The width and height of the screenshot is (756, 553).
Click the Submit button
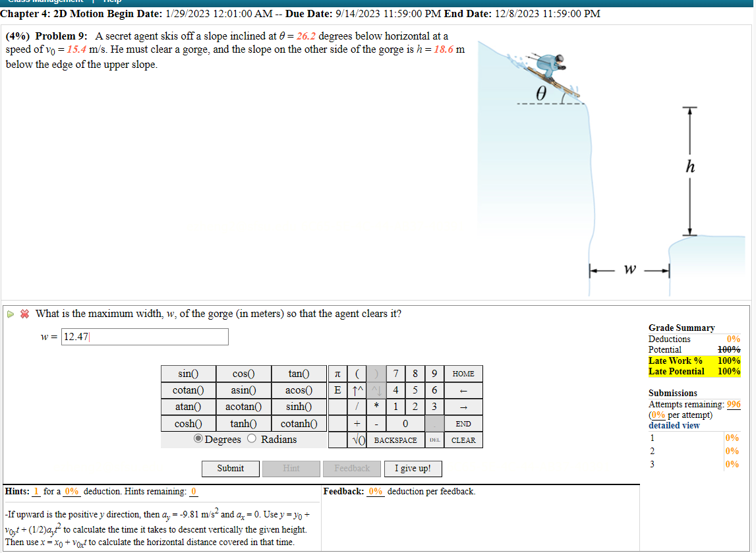[x=230, y=469]
